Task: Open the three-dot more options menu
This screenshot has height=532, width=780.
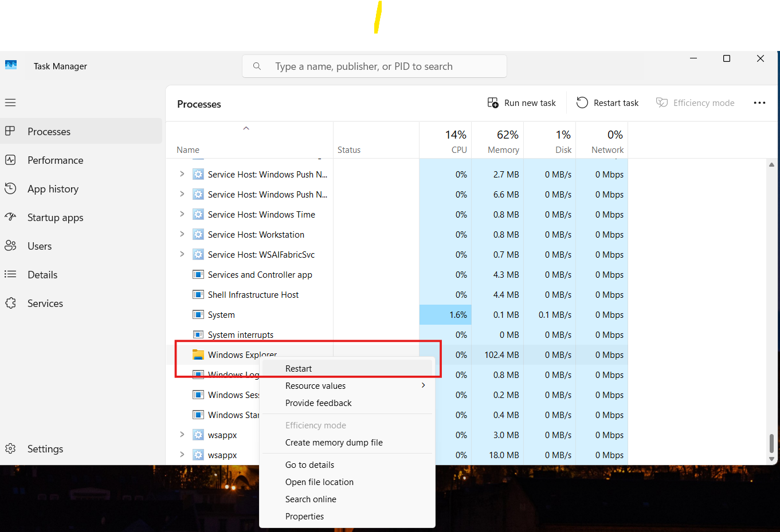Action: [x=759, y=103]
